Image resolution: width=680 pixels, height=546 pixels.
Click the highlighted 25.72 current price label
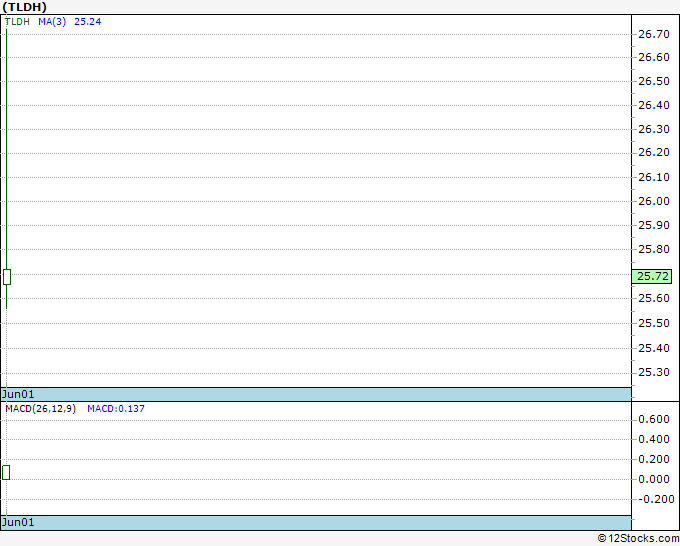tap(652, 276)
